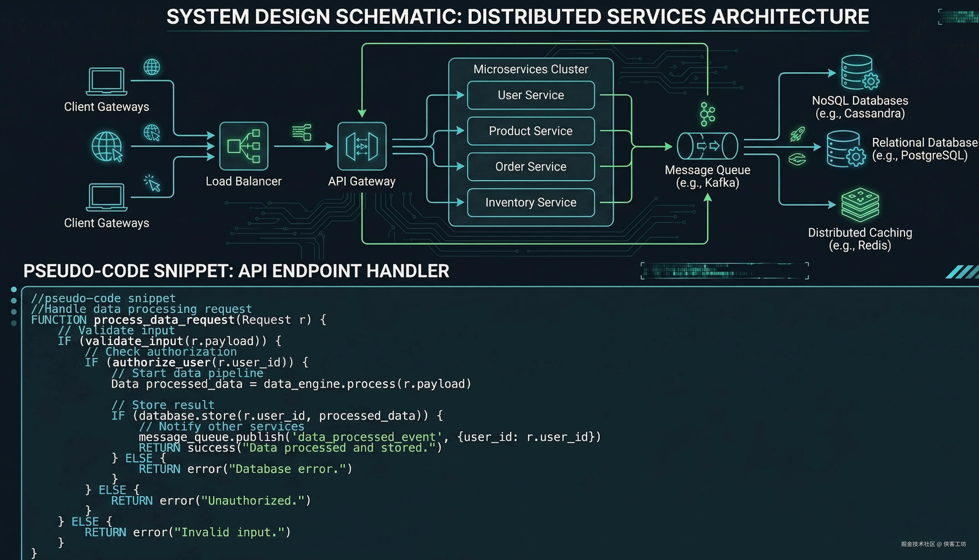Click the large globe with cursor icon

coord(107,147)
